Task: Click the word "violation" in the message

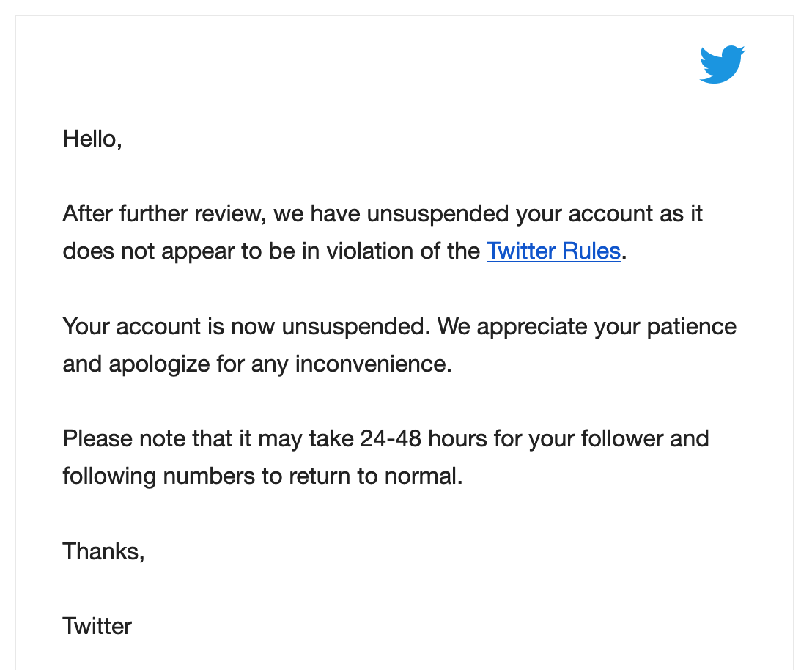Action: tap(370, 251)
